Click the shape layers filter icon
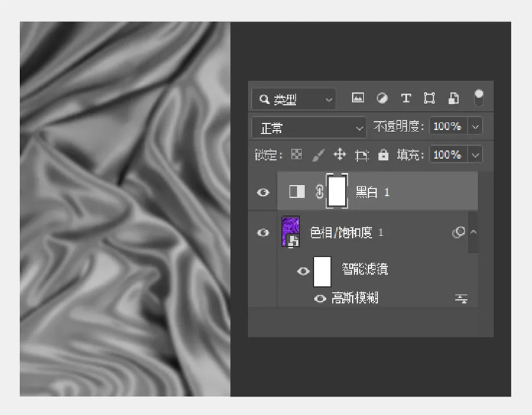The width and height of the screenshot is (532, 415). click(429, 98)
